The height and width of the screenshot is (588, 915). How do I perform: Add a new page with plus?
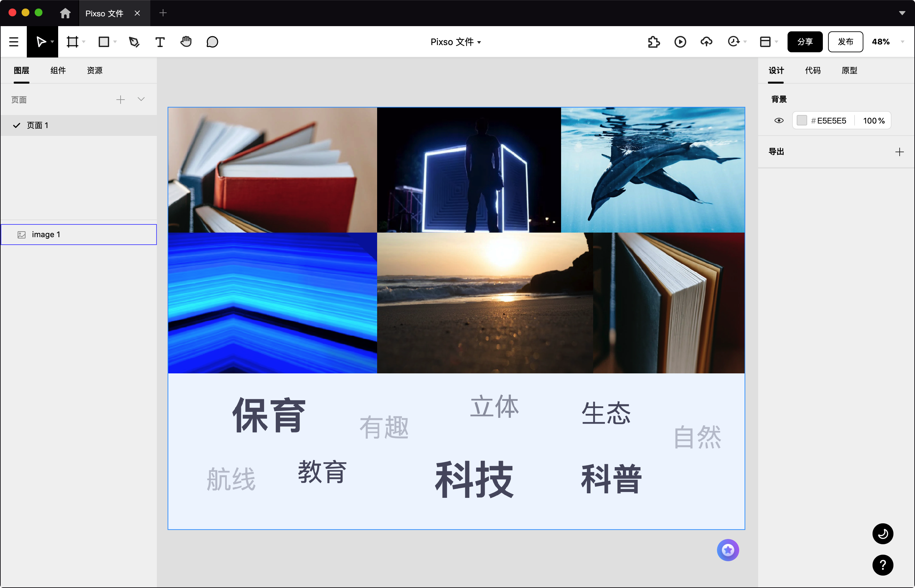point(120,100)
